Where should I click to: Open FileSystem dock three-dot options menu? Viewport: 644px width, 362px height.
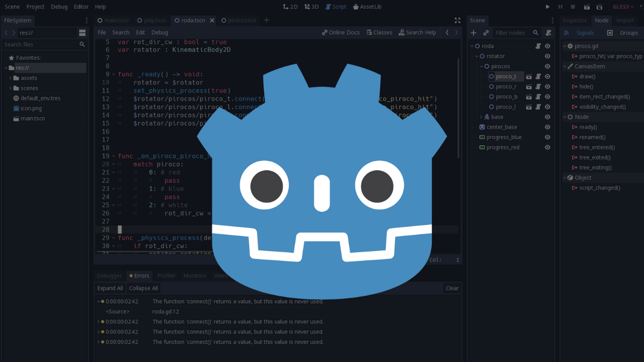tap(87, 20)
